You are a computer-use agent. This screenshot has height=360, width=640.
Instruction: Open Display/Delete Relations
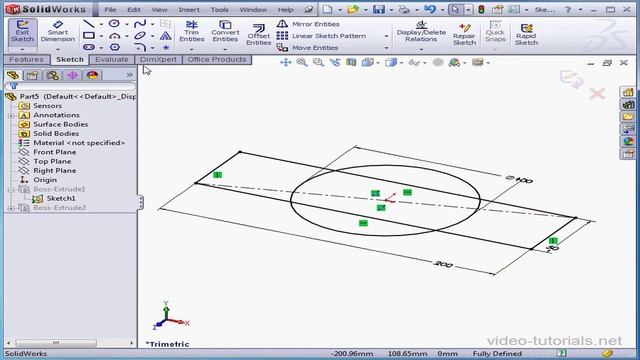421,31
